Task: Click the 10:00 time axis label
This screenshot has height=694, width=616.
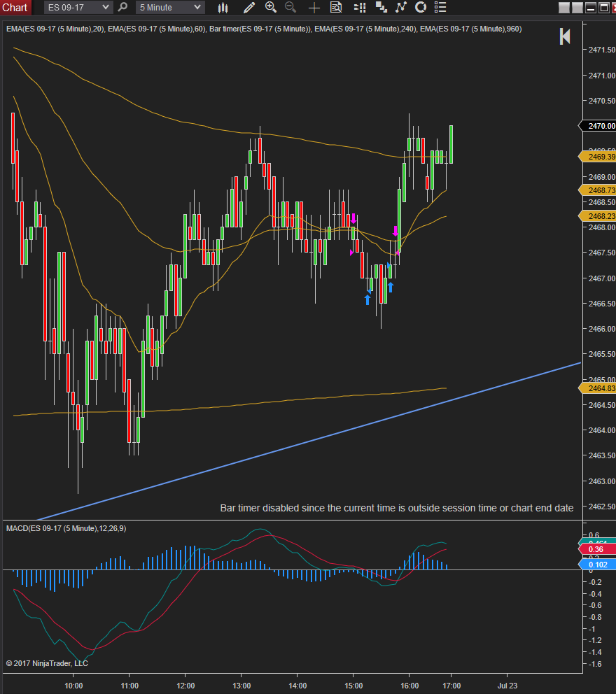Action: click(x=73, y=686)
